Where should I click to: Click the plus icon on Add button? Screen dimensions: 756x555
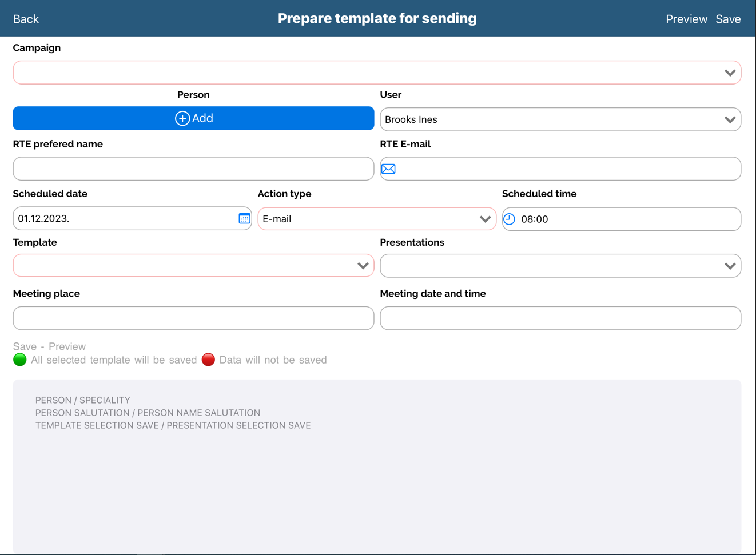(x=182, y=118)
